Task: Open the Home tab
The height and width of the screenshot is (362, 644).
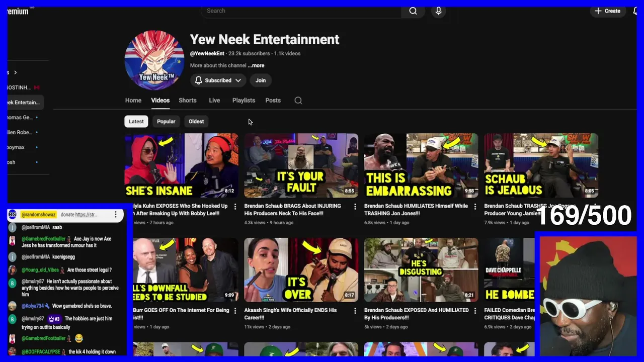Action: point(133,100)
